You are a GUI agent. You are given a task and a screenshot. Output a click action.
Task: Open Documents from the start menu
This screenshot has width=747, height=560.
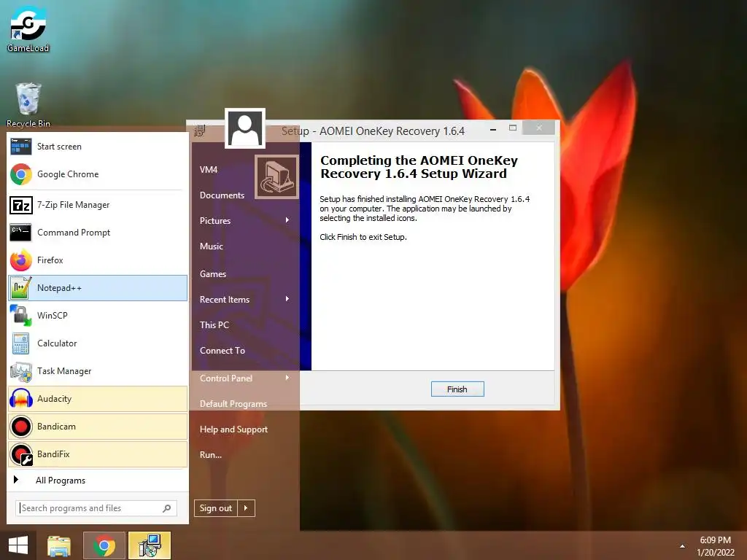point(222,195)
